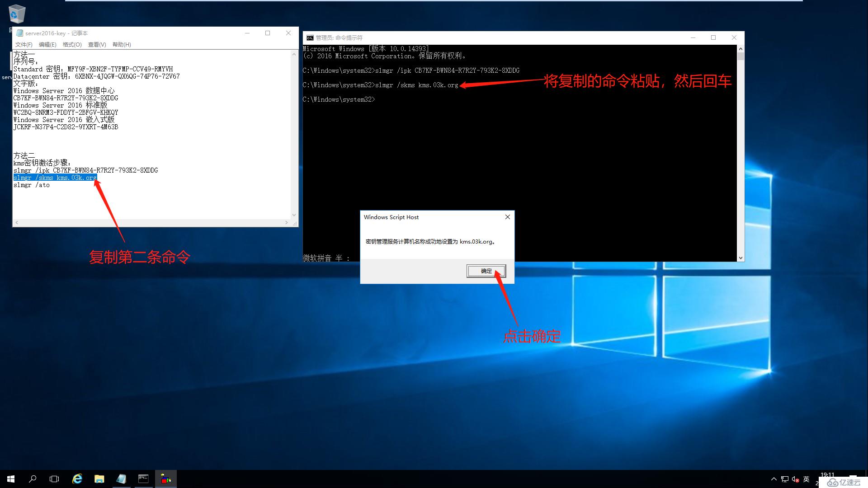868x488 pixels.
Task: Click the highlighted slmgr /skms kms.03k.org line
Action: tap(55, 178)
